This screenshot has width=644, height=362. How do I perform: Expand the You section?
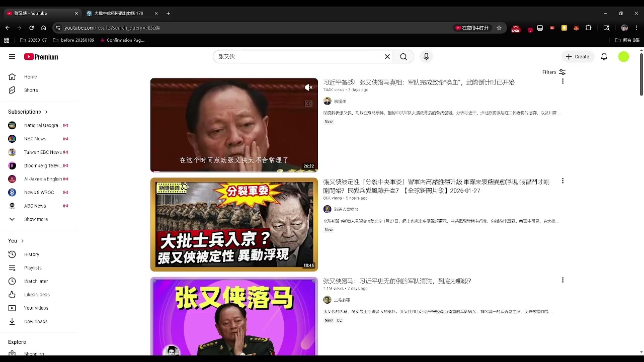tap(16, 241)
